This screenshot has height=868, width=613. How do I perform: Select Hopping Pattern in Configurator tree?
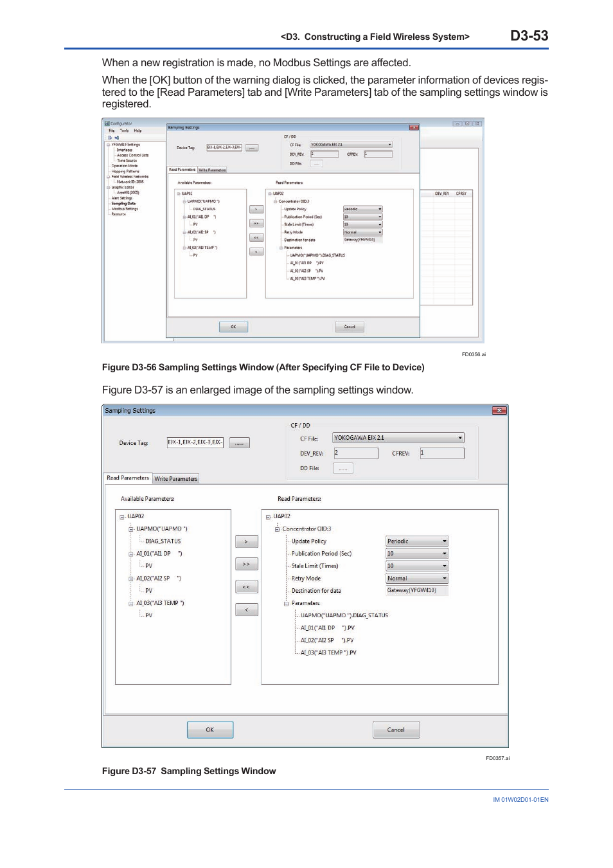pyautogui.click(x=125, y=171)
